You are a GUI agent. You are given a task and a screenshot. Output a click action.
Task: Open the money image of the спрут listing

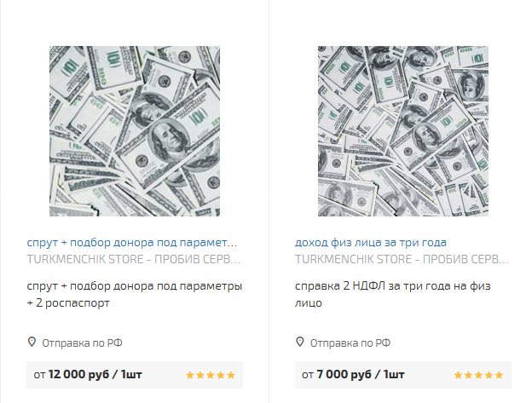134,130
